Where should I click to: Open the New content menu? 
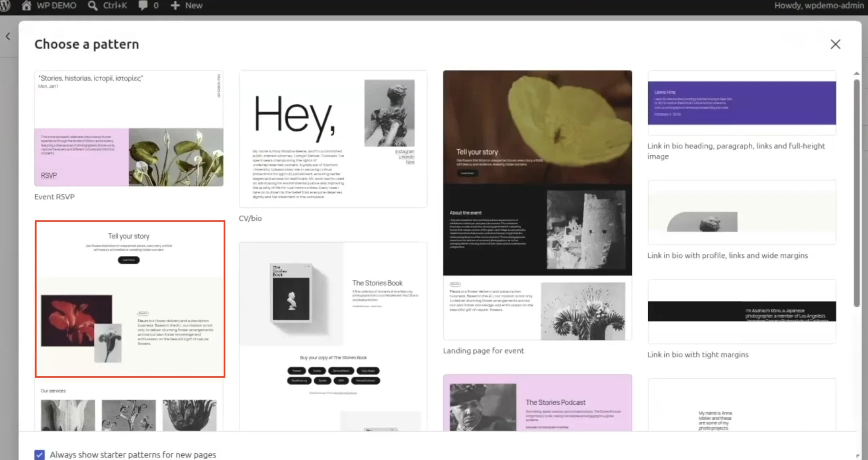click(x=186, y=5)
